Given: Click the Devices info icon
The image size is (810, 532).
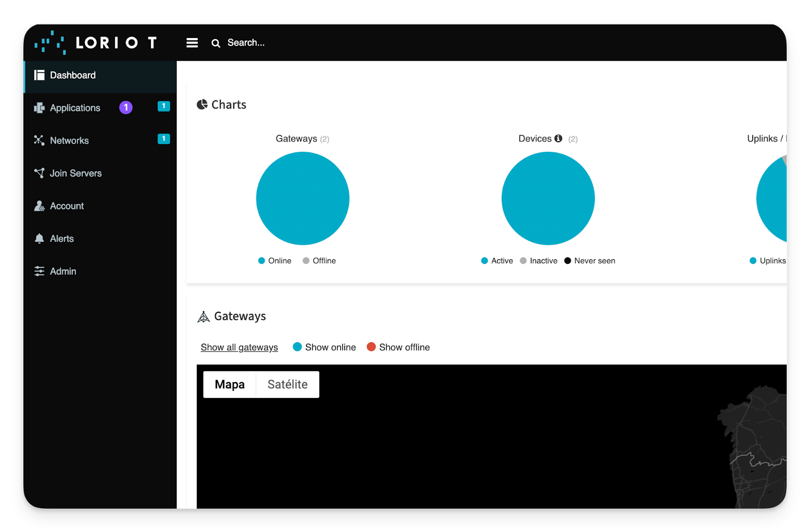Looking at the screenshot, I should pyautogui.click(x=558, y=138).
